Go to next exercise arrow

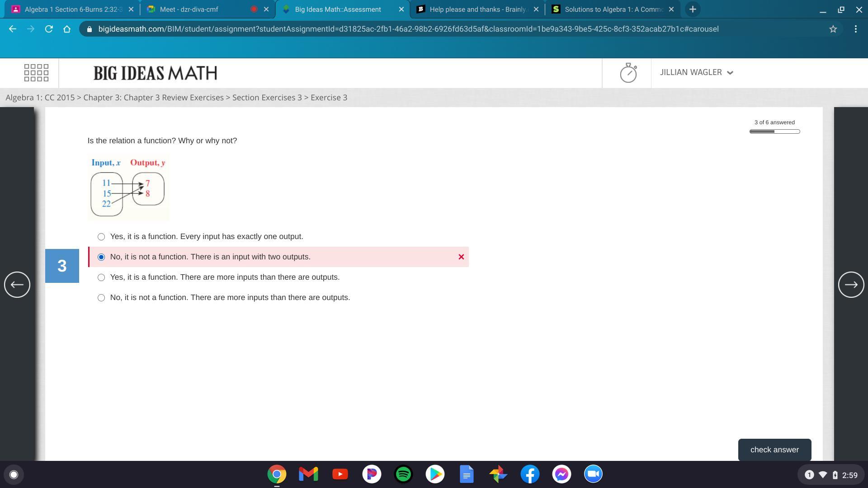click(x=851, y=285)
